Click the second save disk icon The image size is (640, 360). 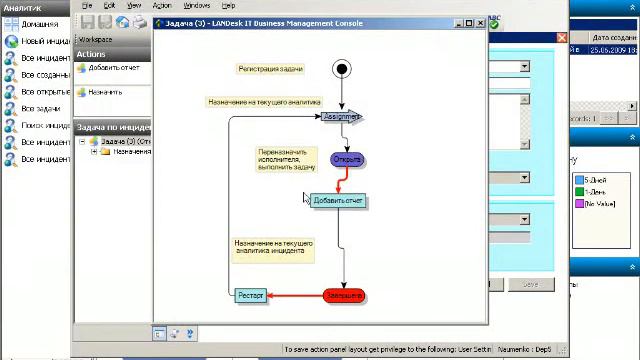click(105, 22)
